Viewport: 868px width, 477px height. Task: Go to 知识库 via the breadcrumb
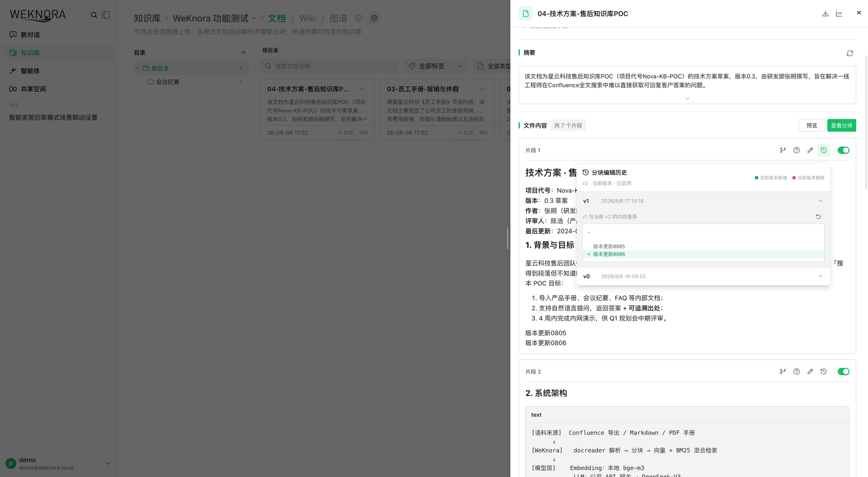click(147, 19)
